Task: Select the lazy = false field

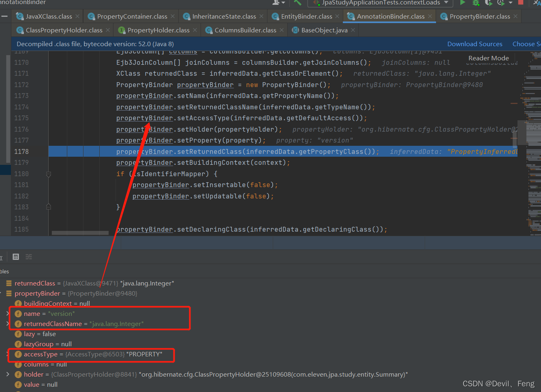Action: (x=40, y=334)
